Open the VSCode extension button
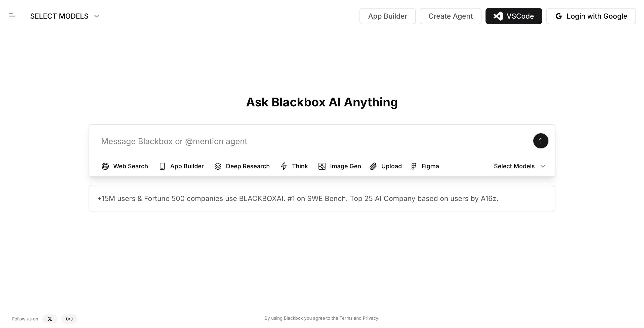The height and width of the screenshot is (328, 644). [514, 16]
